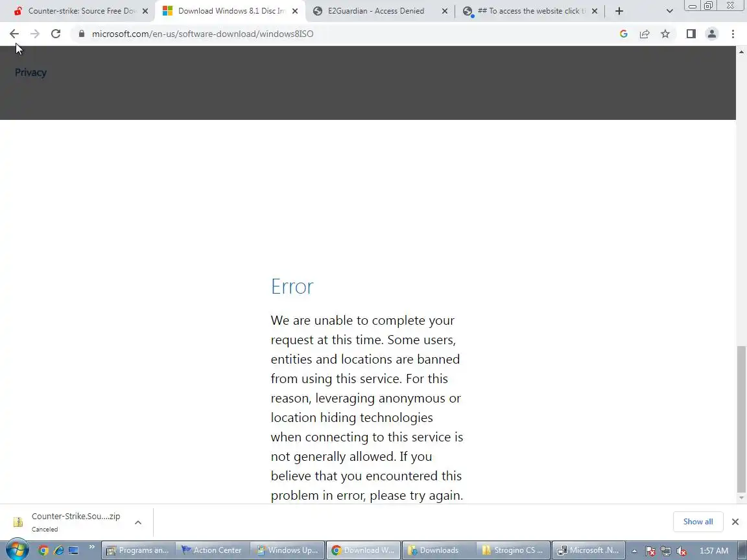Click the forward navigation arrow

coord(35,34)
